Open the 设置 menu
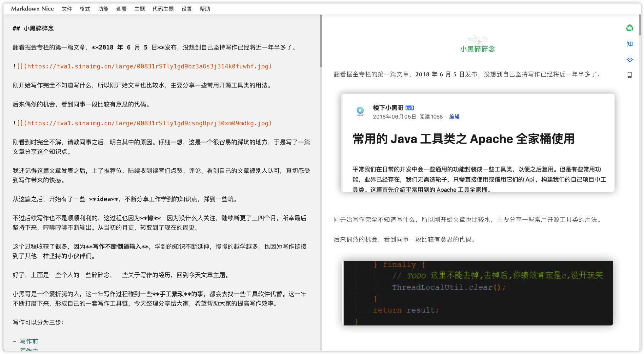The width and height of the screenshot is (644, 354). pyautogui.click(x=187, y=9)
